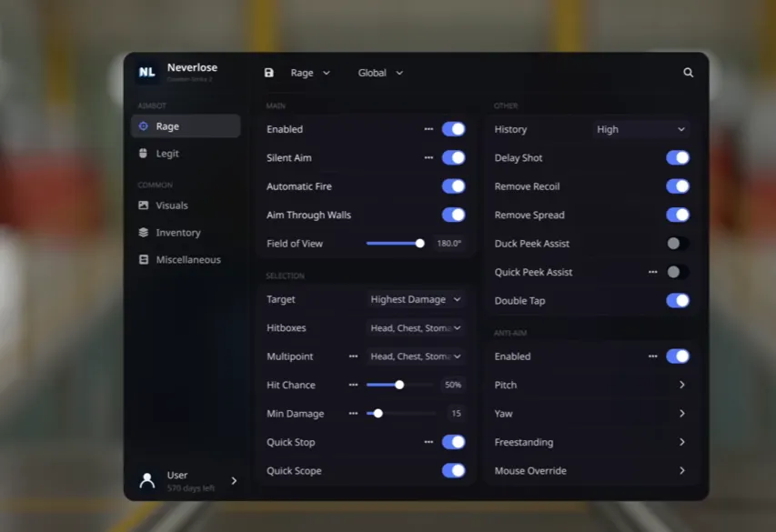Open the Hitboxes dropdown

click(416, 328)
